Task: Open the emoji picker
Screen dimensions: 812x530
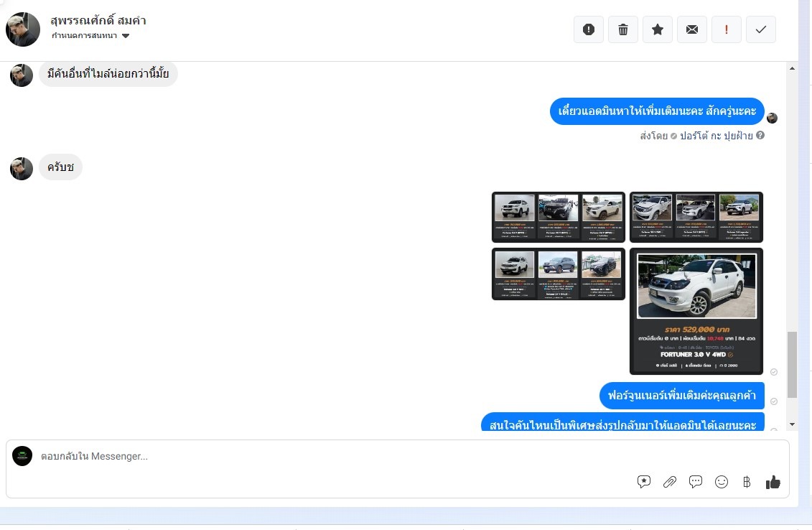Action: (722, 482)
